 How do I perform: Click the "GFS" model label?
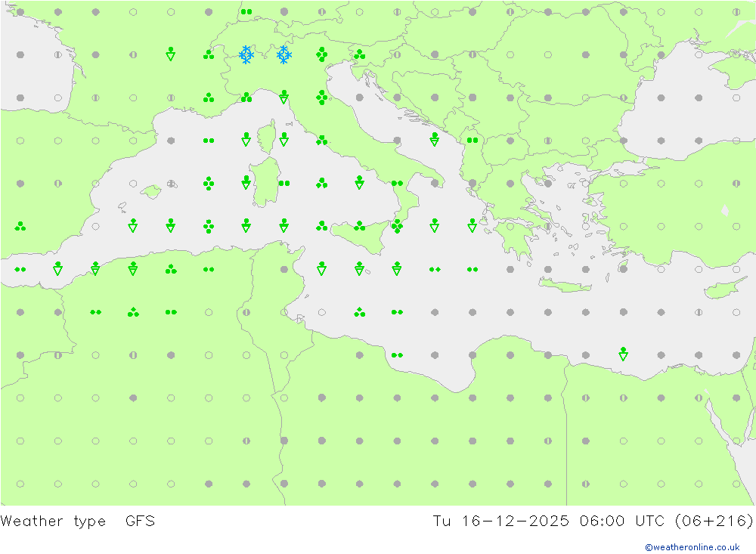[140, 522]
